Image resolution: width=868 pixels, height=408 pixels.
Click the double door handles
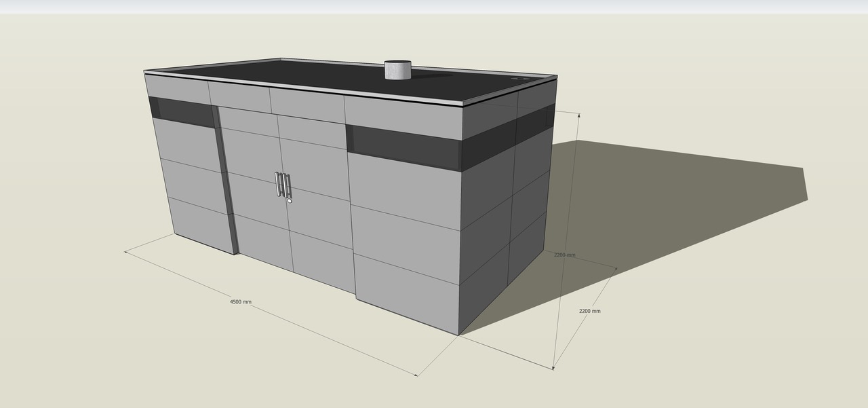point(282,184)
